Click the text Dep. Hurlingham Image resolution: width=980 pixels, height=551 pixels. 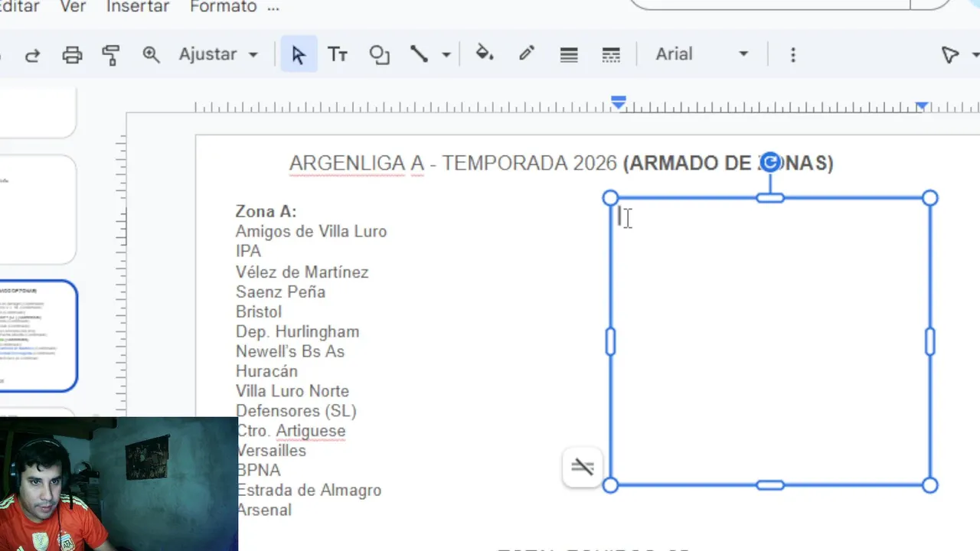tap(297, 331)
